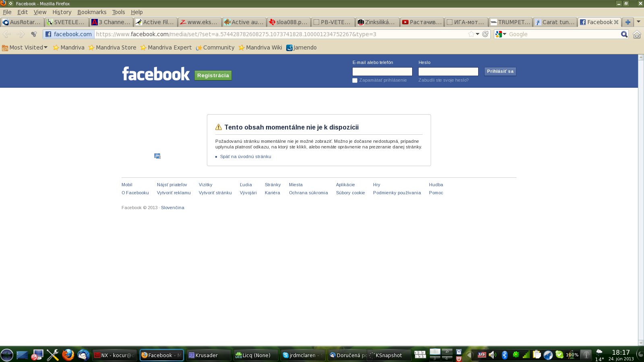Reload the page with the refresh icon
The image size is (644, 362).
pos(485,34)
